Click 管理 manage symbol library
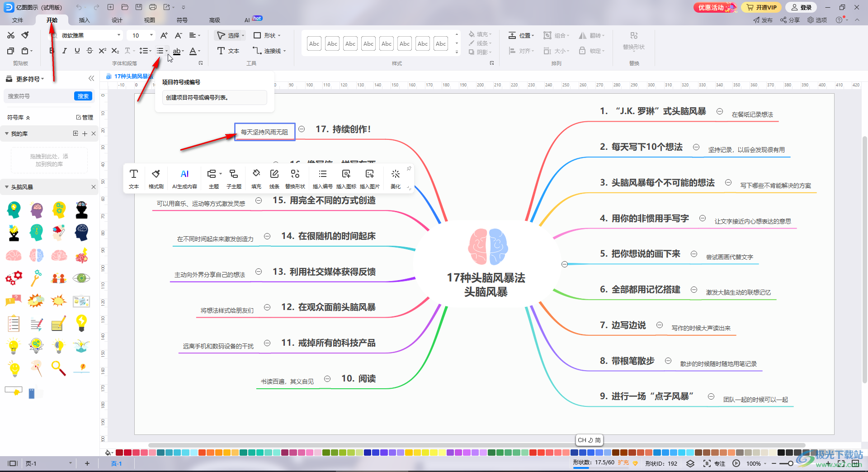Viewport: 868px width, 472px height. coord(85,117)
